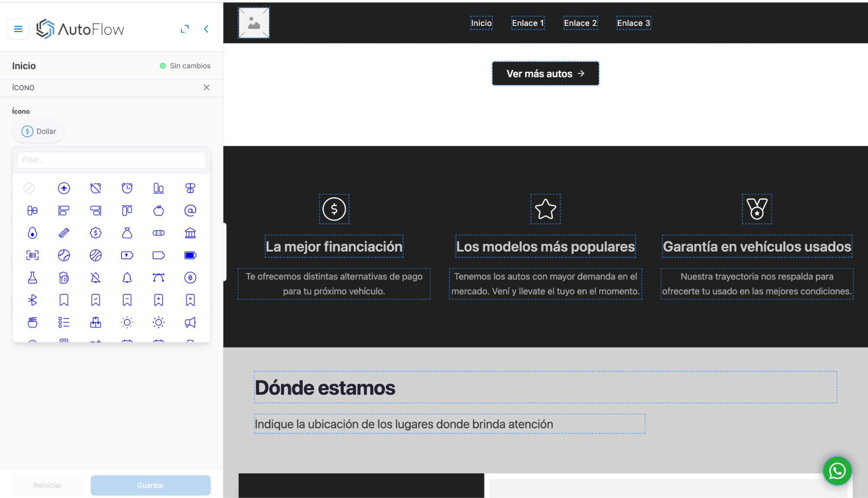Pick the money bag icon
This screenshot has height=498, width=868.
(x=127, y=233)
